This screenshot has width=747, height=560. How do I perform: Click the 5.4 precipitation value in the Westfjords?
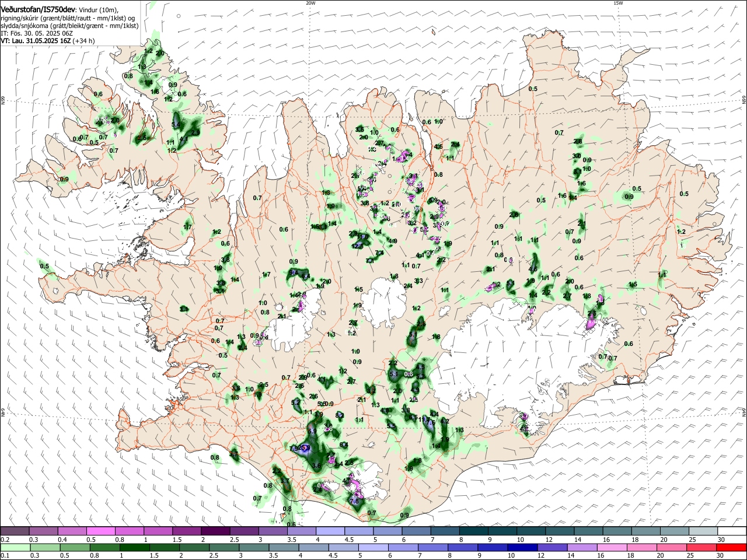pyautogui.click(x=176, y=125)
